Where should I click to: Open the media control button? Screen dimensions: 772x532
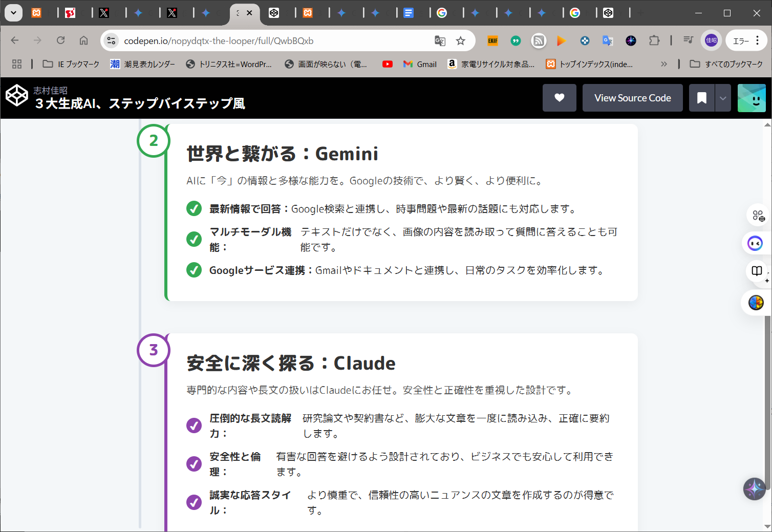click(688, 40)
